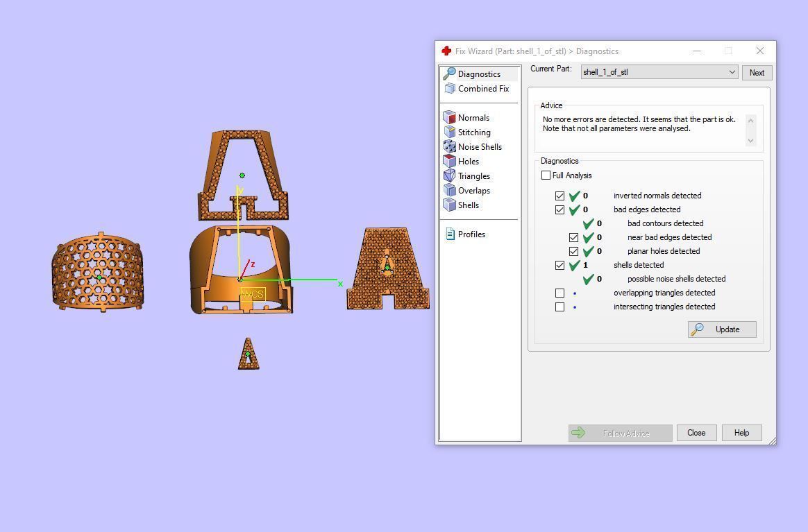
Task: Enable intersecting triangles detected checkbox
Action: [559, 307]
